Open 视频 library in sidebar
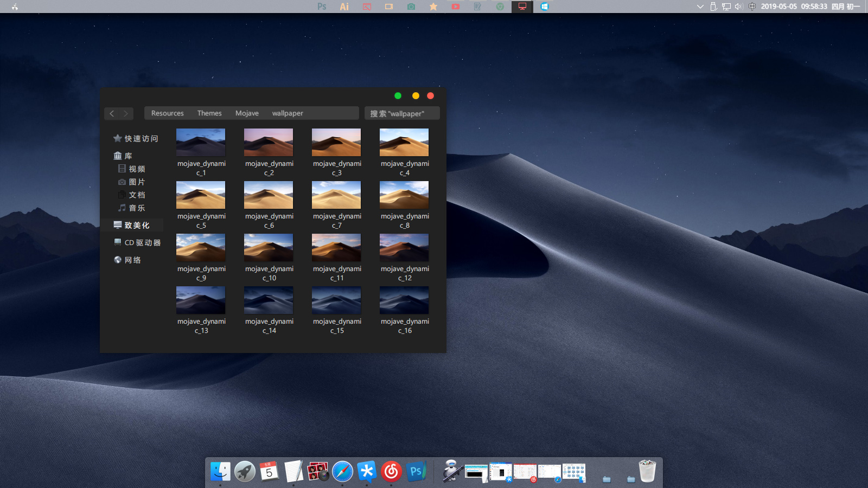The width and height of the screenshot is (868, 488). tap(132, 169)
